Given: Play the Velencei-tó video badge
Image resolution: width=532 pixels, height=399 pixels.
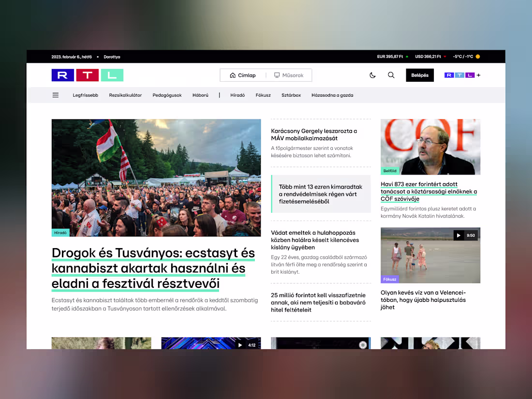Looking at the screenshot, I should click(465, 236).
